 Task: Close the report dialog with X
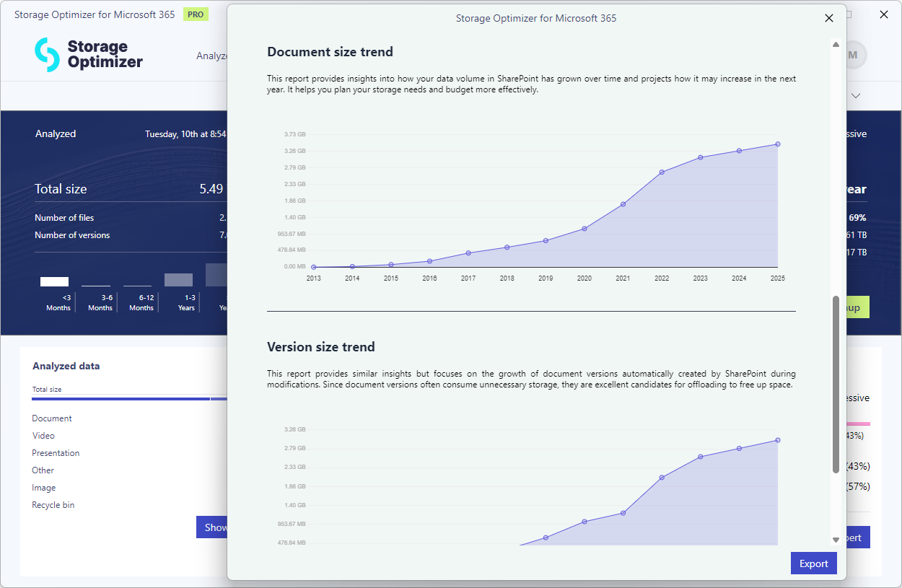[829, 18]
